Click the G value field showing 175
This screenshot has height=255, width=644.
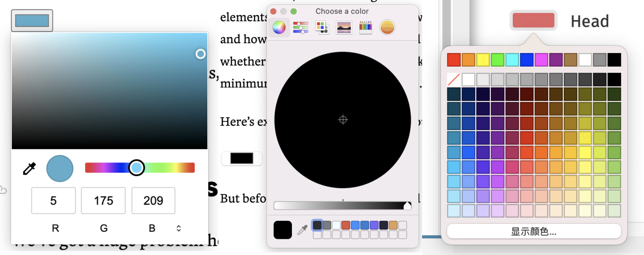[x=103, y=200]
